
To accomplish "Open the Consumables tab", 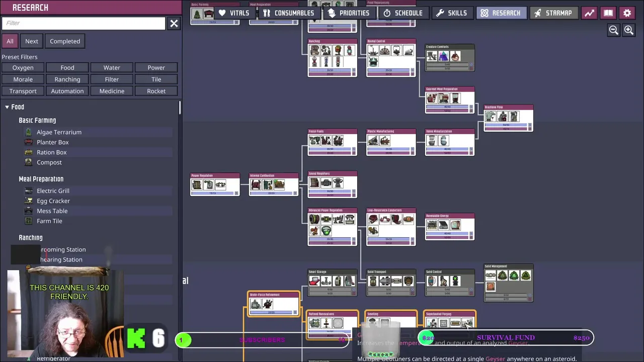I will point(289,13).
